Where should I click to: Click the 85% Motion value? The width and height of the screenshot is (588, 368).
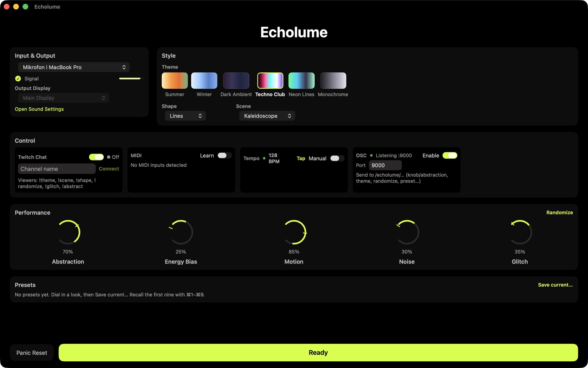[294, 252]
